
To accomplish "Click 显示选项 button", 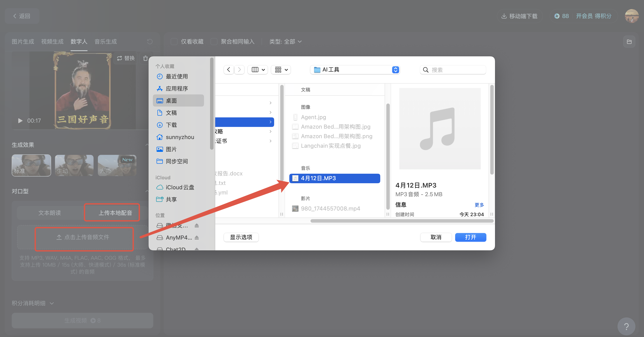I will point(241,237).
